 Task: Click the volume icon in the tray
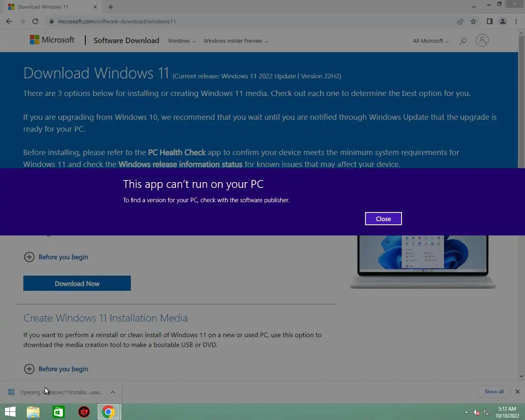pyautogui.click(x=477, y=412)
